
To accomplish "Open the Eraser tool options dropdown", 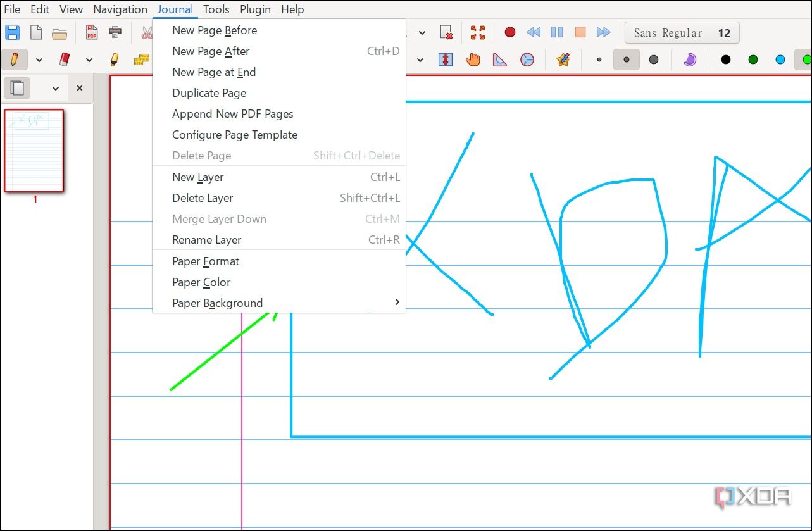I will click(89, 60).
